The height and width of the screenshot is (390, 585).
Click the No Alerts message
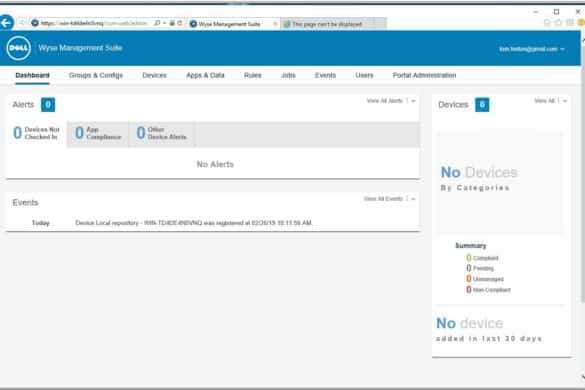pyautogui.click(x=215, y=164)
